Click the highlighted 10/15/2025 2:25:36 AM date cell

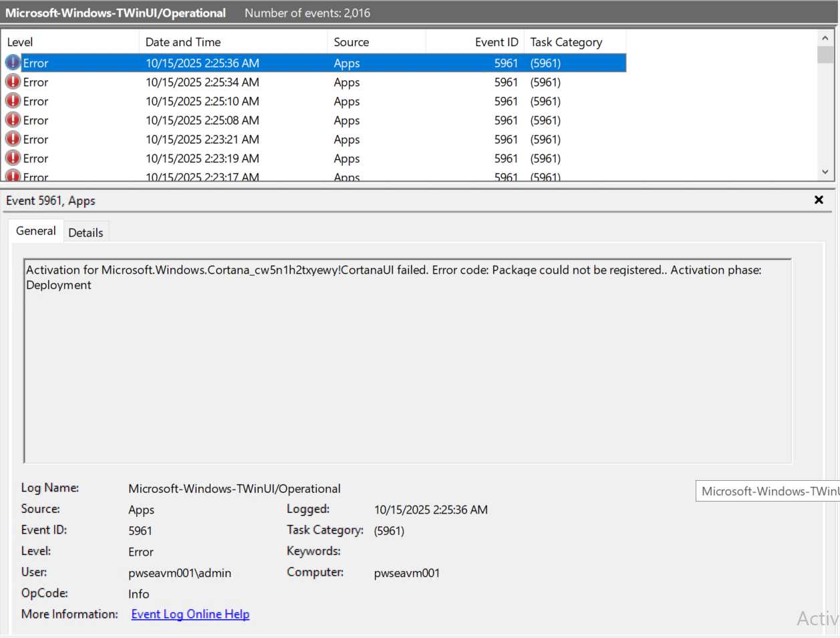[202, 63]
